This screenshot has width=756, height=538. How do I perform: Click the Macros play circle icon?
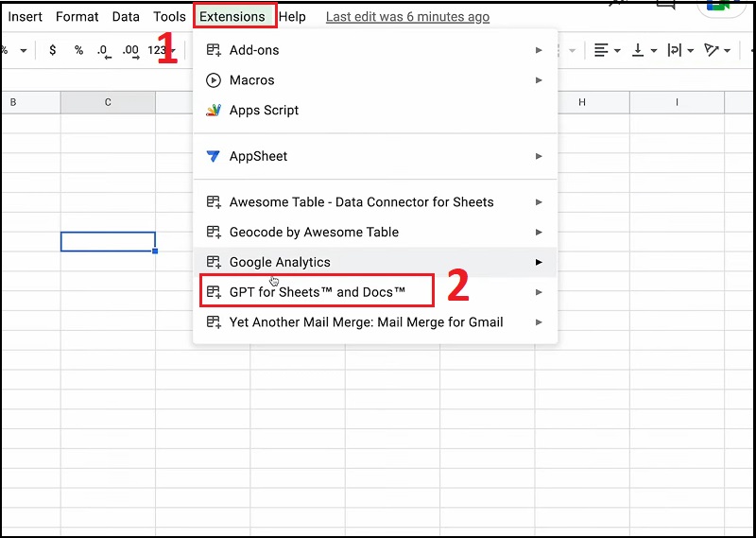tap(214, 80)
